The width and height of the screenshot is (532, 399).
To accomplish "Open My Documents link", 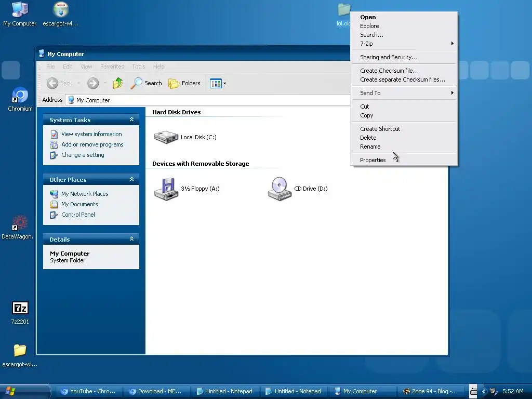I will (79, 204).
